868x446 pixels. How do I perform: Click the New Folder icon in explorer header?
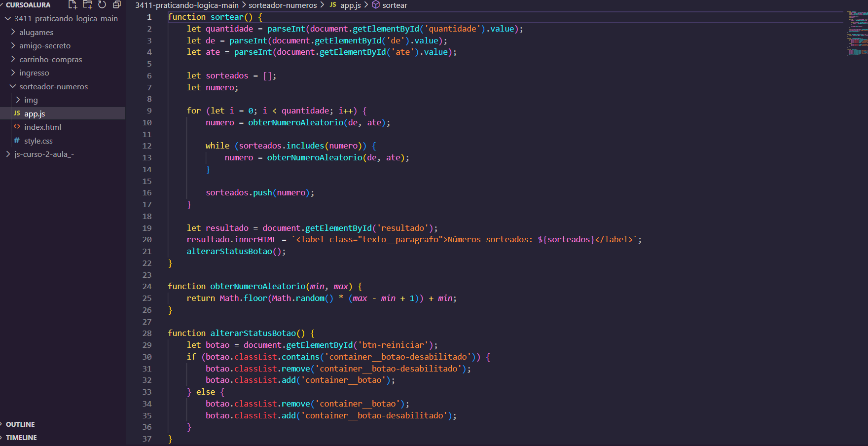point(87,5)
